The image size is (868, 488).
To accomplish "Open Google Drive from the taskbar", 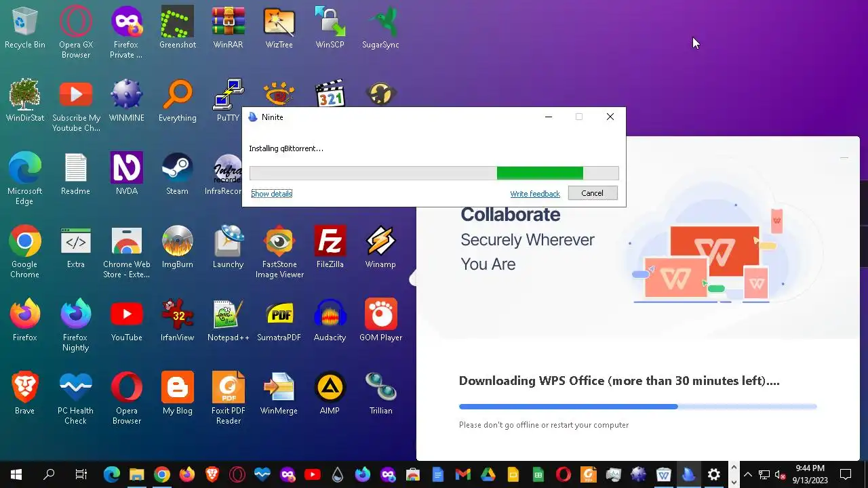I will pos(488,474).
